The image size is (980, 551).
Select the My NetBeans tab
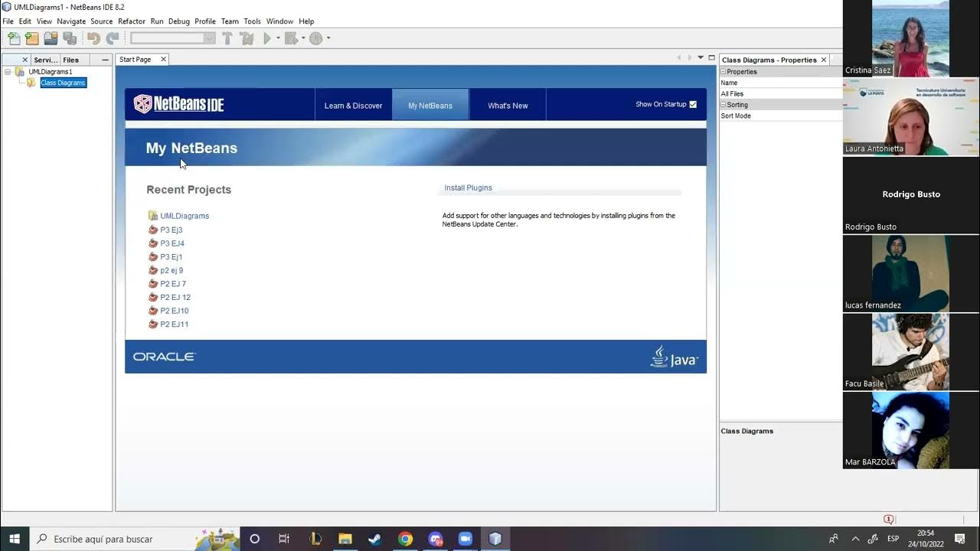click(x=430, y=106)
